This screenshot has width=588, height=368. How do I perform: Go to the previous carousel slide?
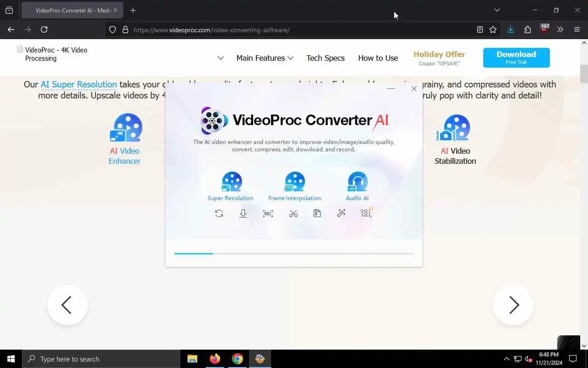click(x=67, y=305)
